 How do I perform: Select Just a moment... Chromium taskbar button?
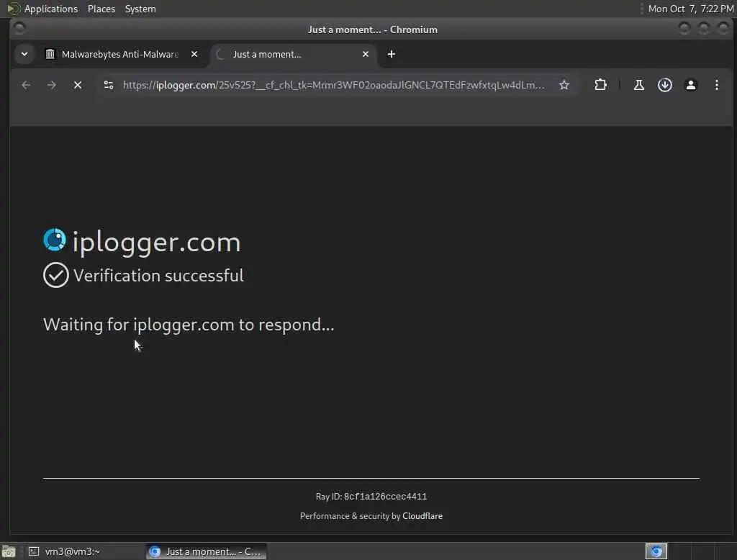coord(207,551)
